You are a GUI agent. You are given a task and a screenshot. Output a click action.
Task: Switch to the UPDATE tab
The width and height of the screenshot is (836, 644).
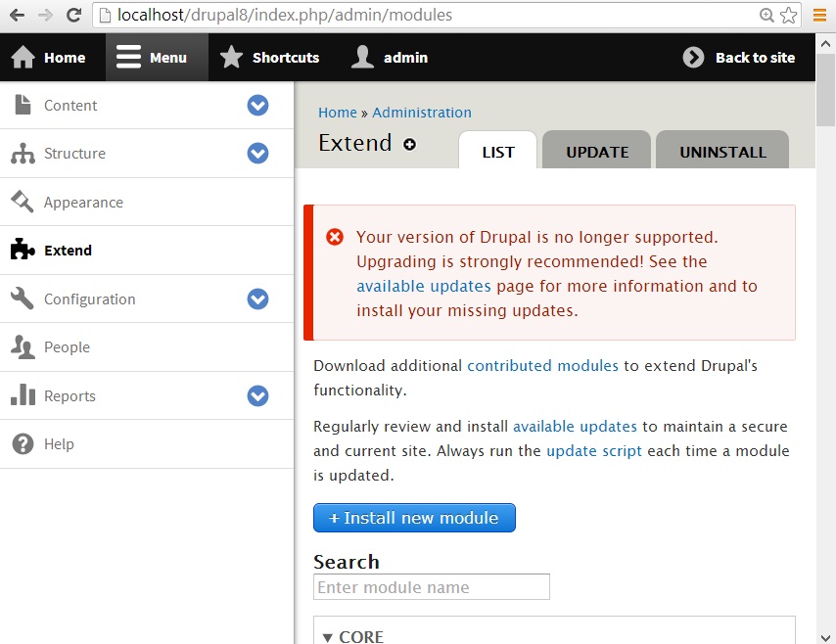tap(597, 152)
